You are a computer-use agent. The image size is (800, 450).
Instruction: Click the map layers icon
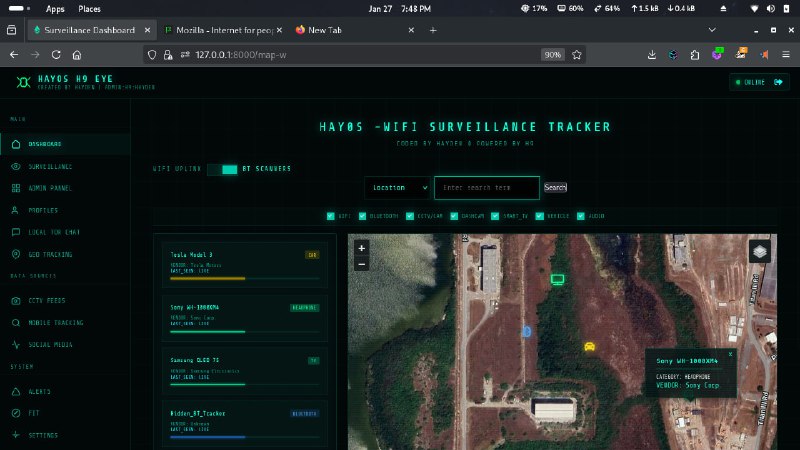(762, 252)
